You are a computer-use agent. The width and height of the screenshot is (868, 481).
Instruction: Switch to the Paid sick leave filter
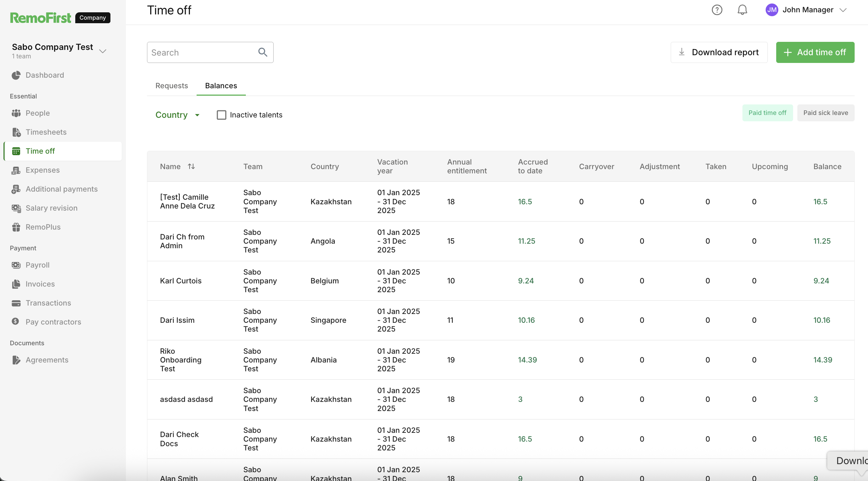click(825, 113)
